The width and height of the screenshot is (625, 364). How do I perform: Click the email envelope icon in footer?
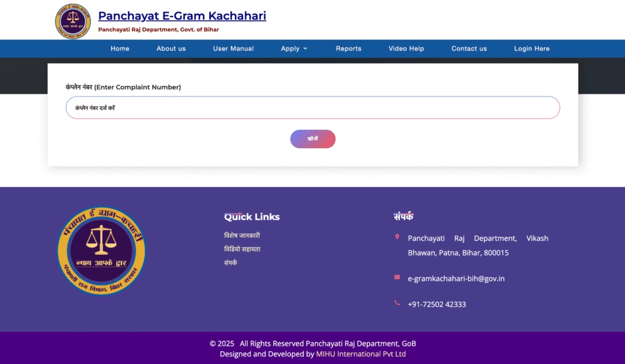[x=397, y=277]
